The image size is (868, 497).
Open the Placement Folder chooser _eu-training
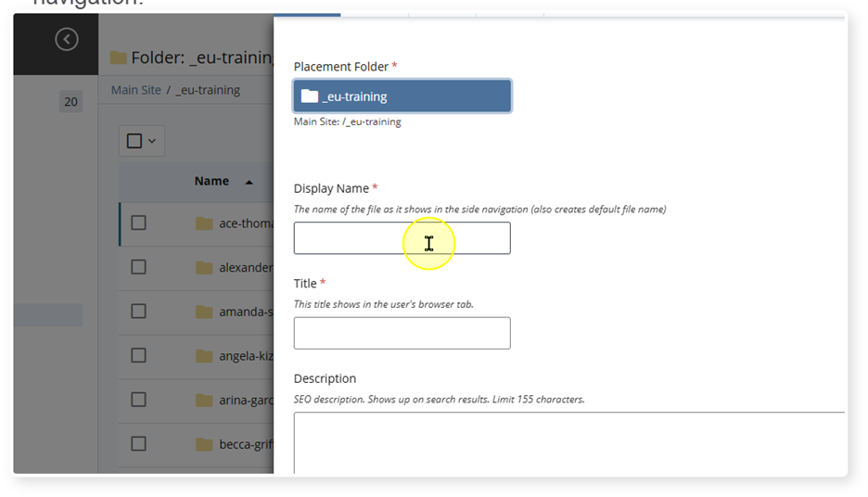pos(402,96)
